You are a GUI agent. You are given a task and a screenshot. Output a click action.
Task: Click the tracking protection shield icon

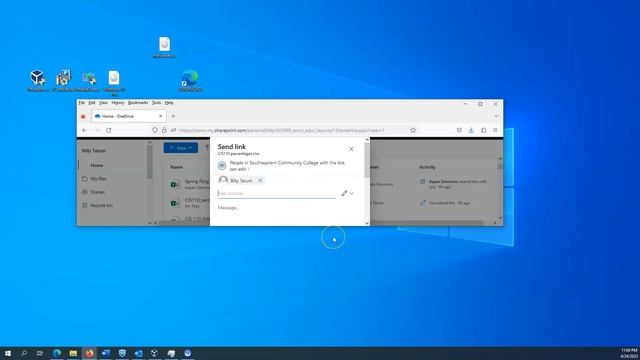155,130
